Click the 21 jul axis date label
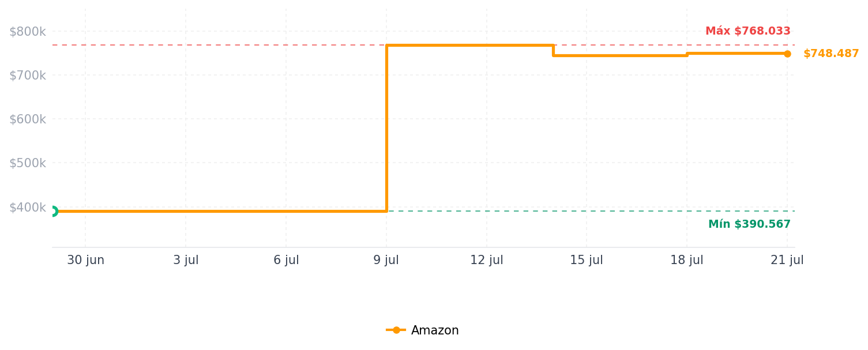The height and width of the screenshot is (350, 868). point(787,260)
